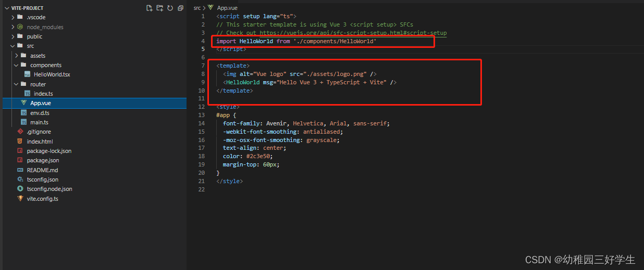The height and width of the screenshot is (270, 644).
Task: Collapse the router folder chevron
Action: [17, 84]
